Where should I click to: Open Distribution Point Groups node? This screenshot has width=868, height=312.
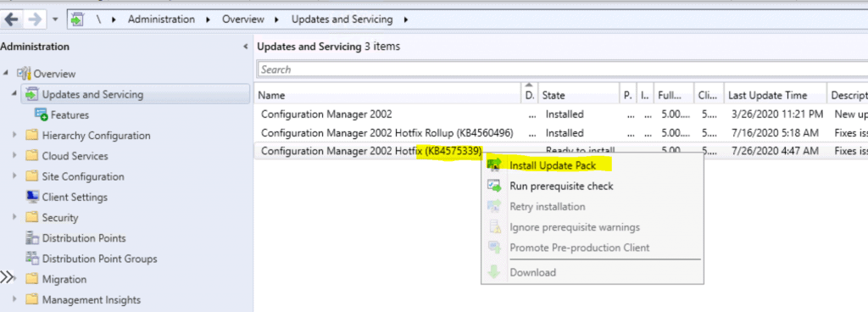pyautogui.click(x=100, y=259)
